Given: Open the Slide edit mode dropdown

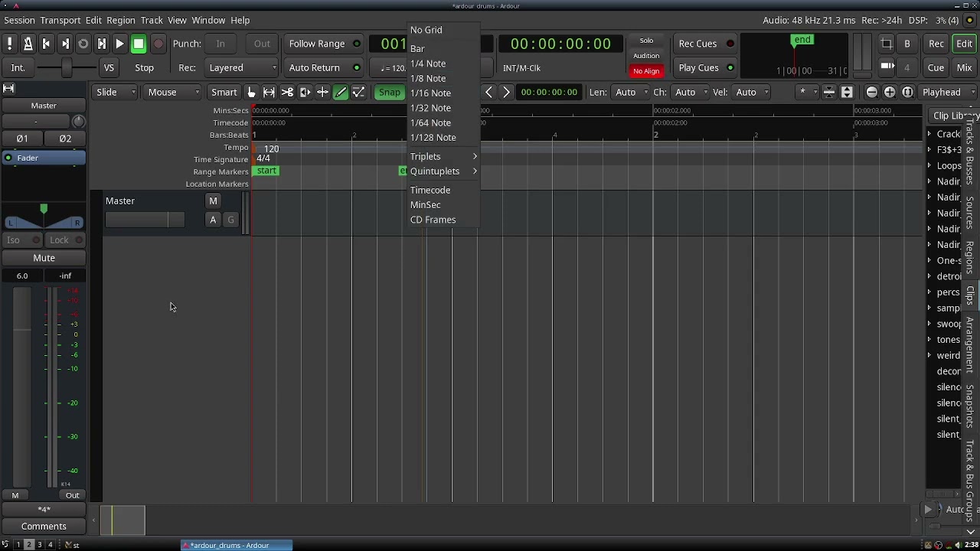Looking at the screenshot, I should tap(116, 92).
